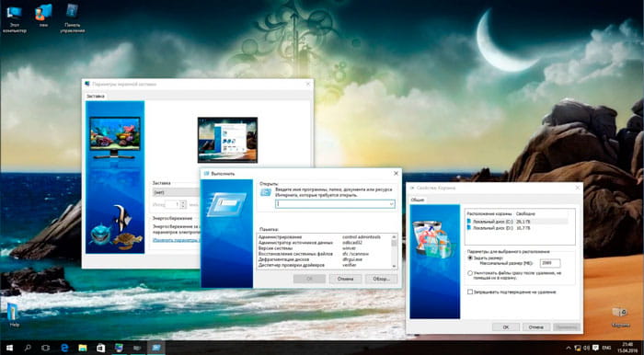Open taskbar search magnifier
This screenshot has height=355, width=644.
click(28, 348)
